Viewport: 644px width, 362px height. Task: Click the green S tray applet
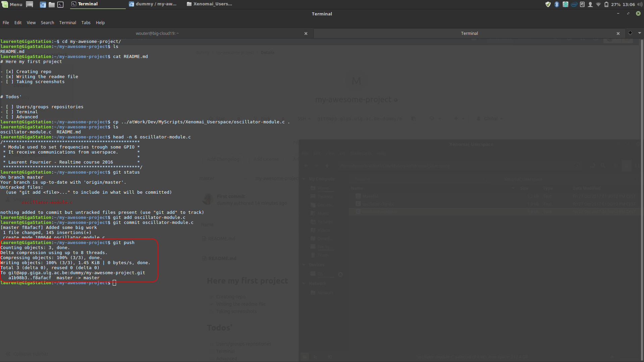[566, 4]
